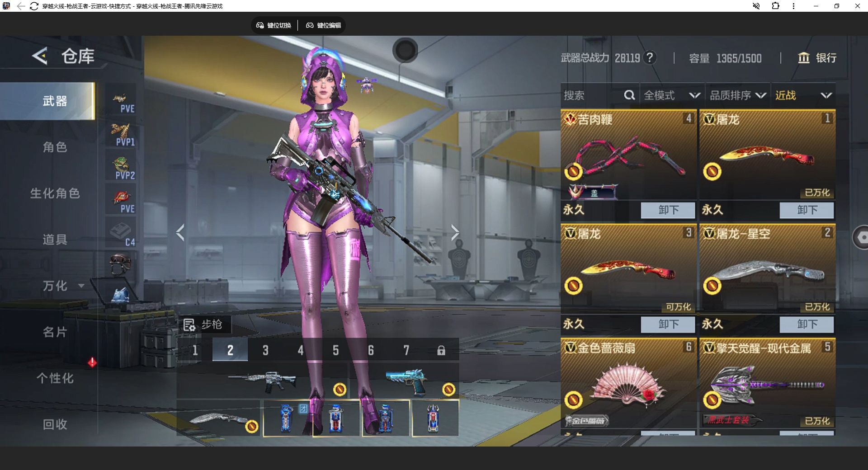Screen dimensions: 868x470
Task: Expand the 万化 submenu arrow
Action: pyautogui.click(x=81, y=286)
